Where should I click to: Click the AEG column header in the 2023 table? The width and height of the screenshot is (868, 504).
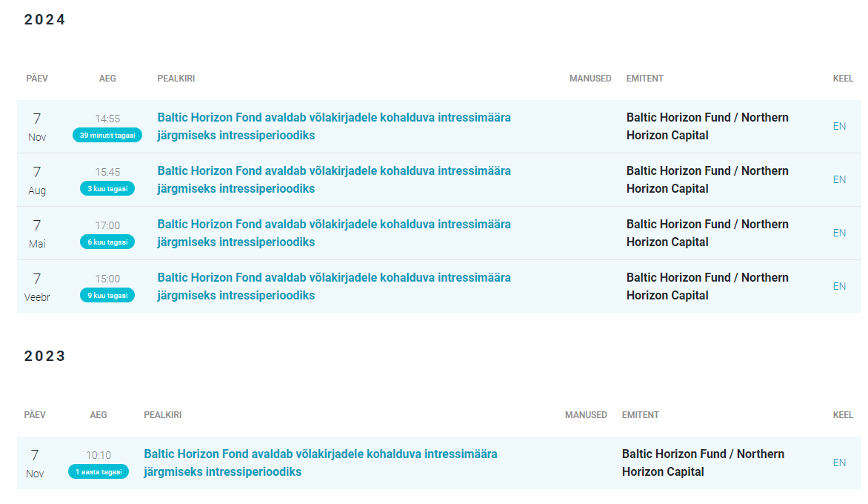(x=99, y=415)
